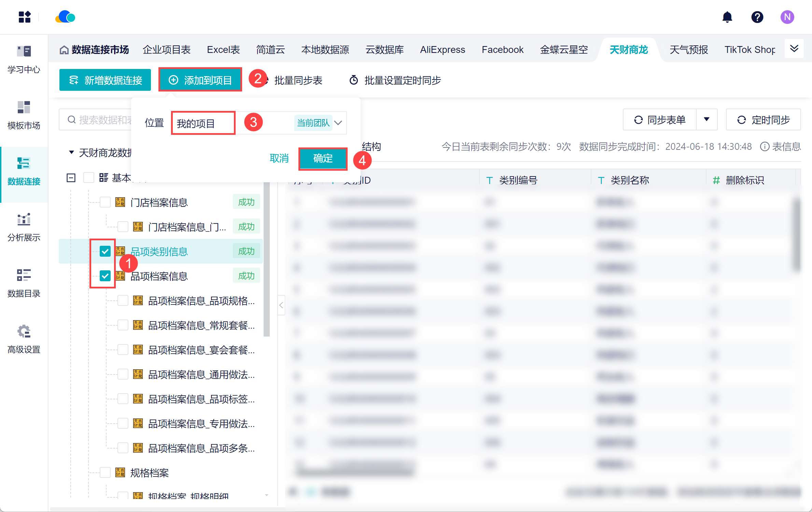Screen dimensions: 812x512
Task: Open the notifications bell icon
Action: point(727,17)
